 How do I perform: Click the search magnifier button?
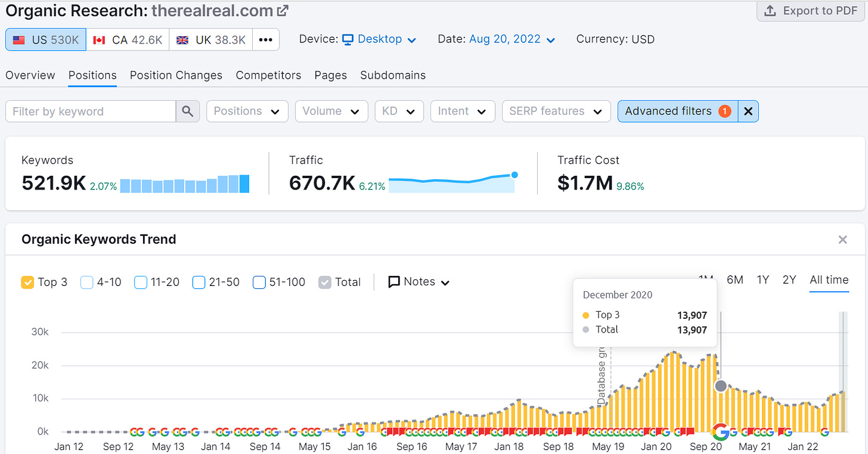coord(188,111)
